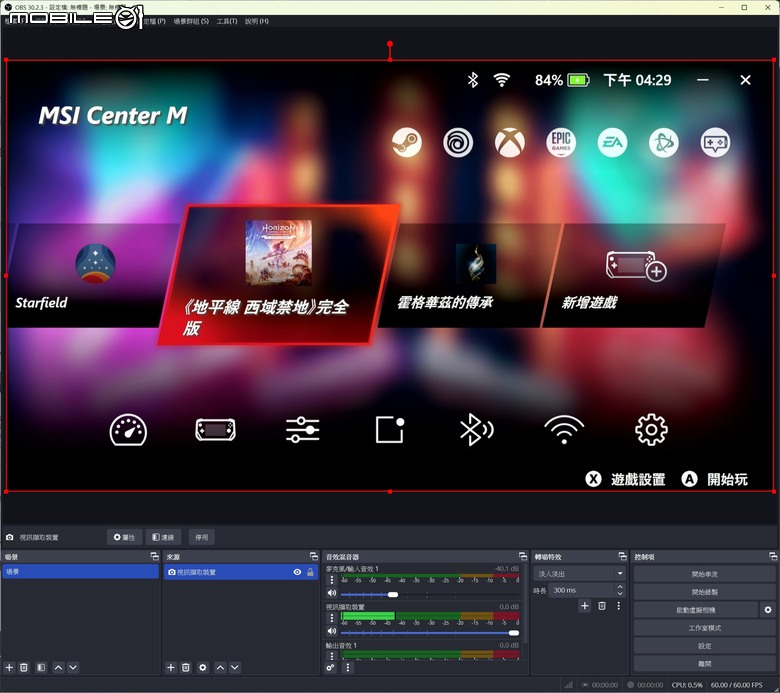Viewport: 780px width, 693px height.
Task: Open the Steam launcher icon in MSI Center M
Action: pyautogui.click(x=407, y=142)
